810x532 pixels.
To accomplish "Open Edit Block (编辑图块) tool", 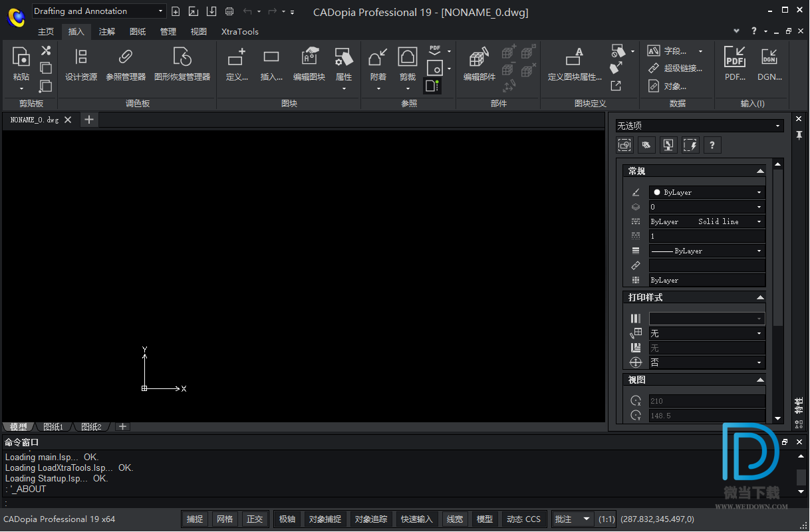I will pos(309,65).
